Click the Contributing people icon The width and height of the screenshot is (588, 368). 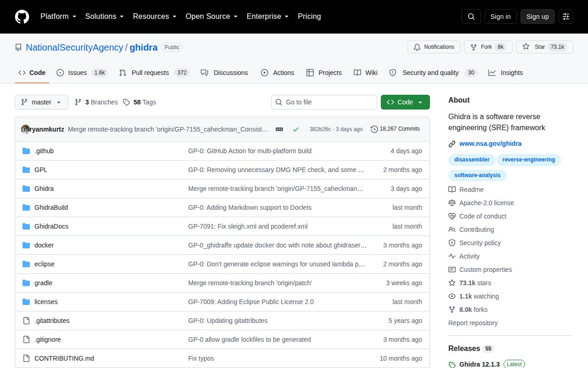(x=452, y=230)
